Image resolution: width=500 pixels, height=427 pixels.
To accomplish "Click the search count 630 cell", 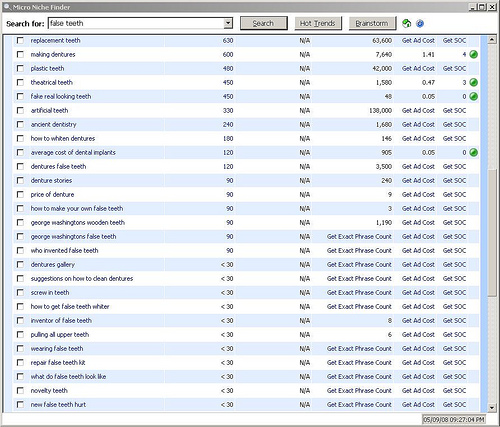I will (x=228, y=40).
